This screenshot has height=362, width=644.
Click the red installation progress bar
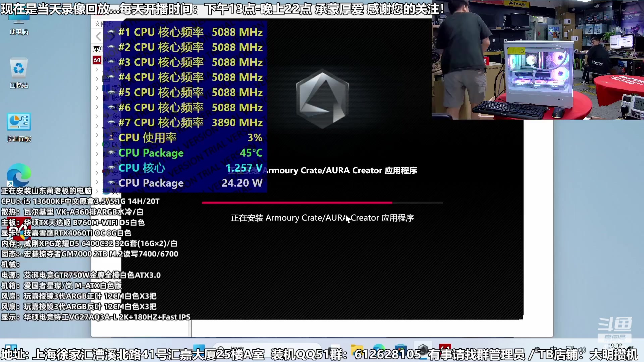(297, 203)
